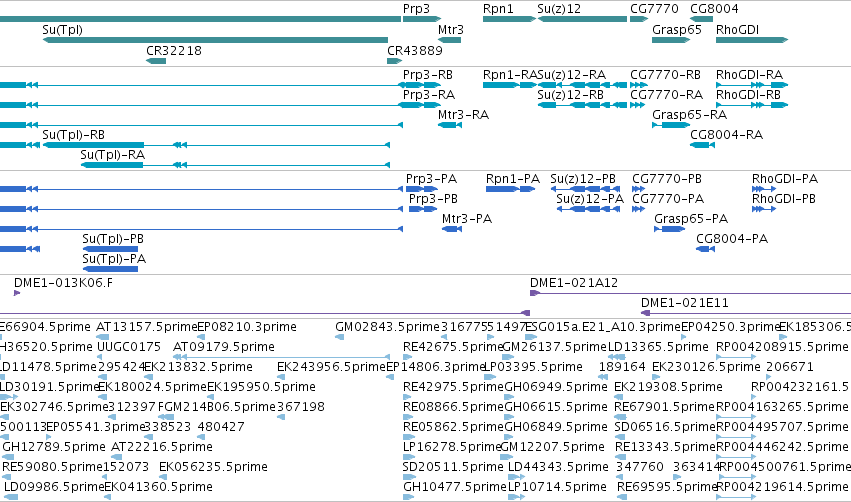Click the Rpn1-RA transcript
Viewport: 851px width, 502px height.
point(509,85)
